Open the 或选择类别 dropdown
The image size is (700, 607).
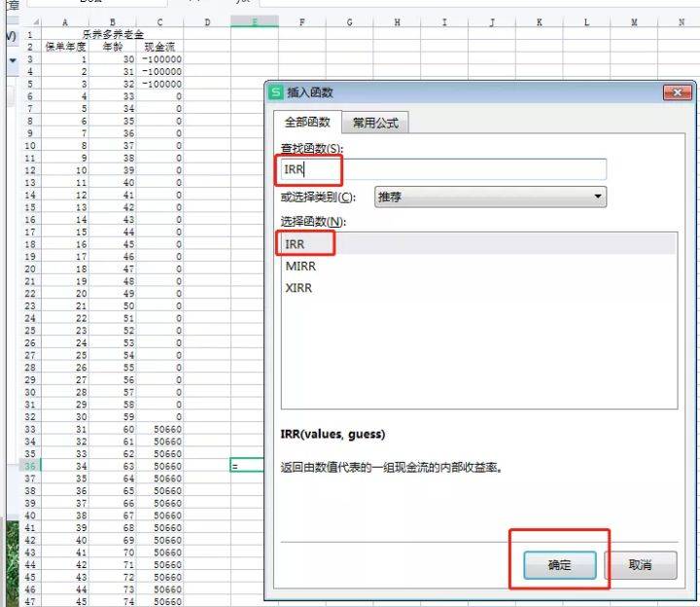pos(490,196)
